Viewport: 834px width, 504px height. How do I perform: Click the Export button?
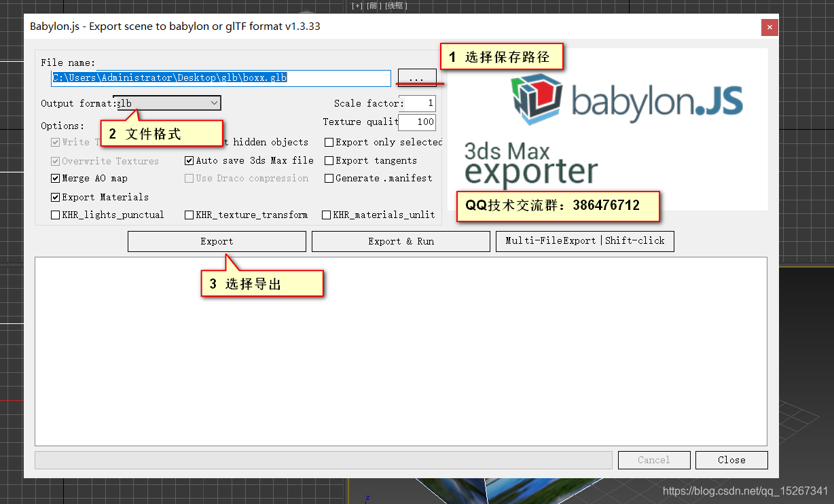217,242
